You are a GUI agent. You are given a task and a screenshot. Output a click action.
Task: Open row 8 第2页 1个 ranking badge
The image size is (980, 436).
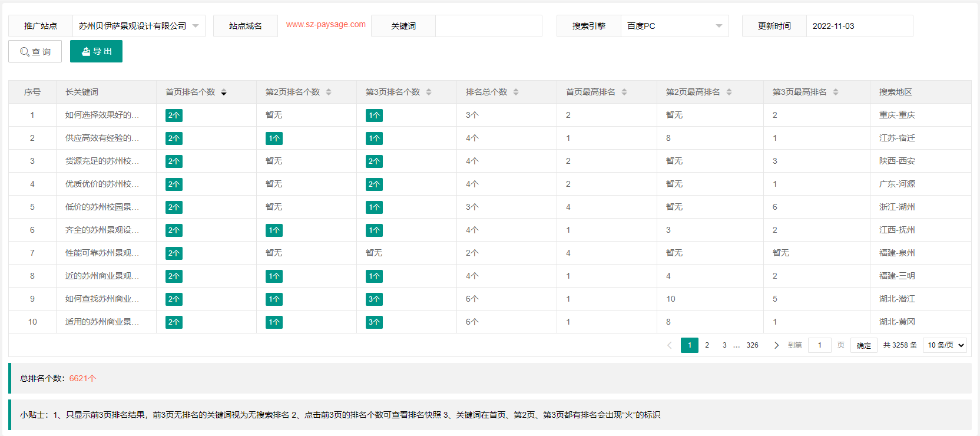(274, 276)
